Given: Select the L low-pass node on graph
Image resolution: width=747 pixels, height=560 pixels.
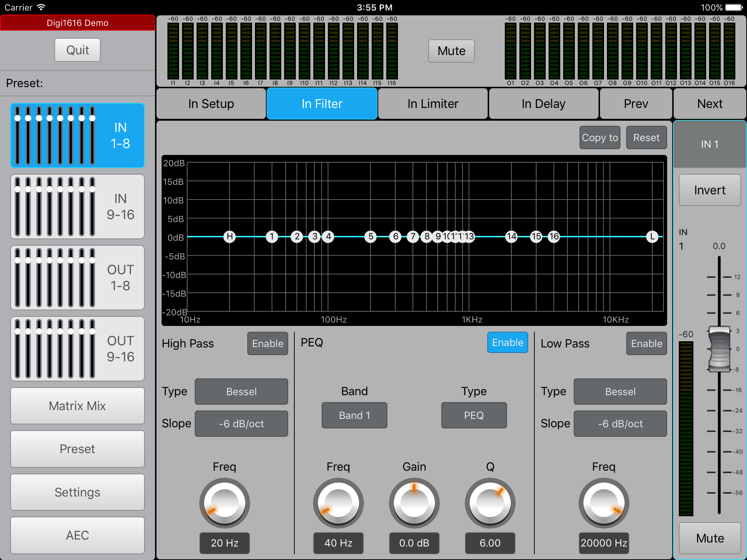Looking at the screenshot, I should [x=652, y=237].
